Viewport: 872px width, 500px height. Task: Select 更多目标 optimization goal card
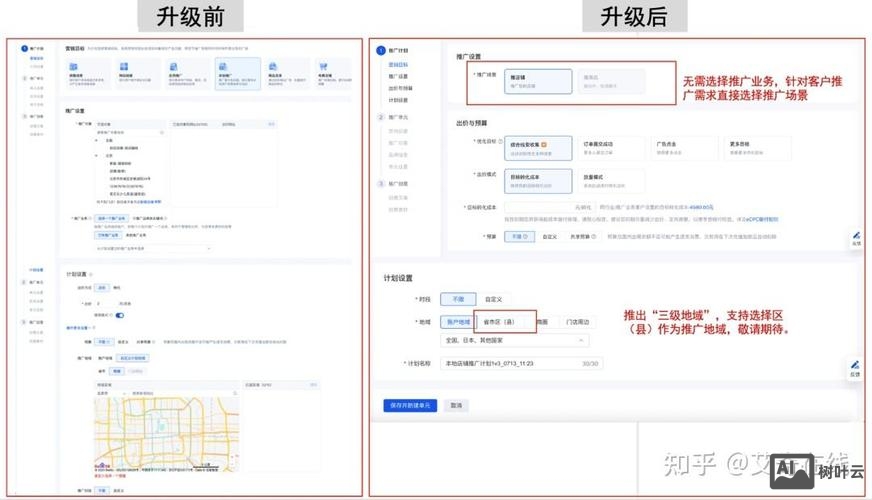click(x=757, y=148)
